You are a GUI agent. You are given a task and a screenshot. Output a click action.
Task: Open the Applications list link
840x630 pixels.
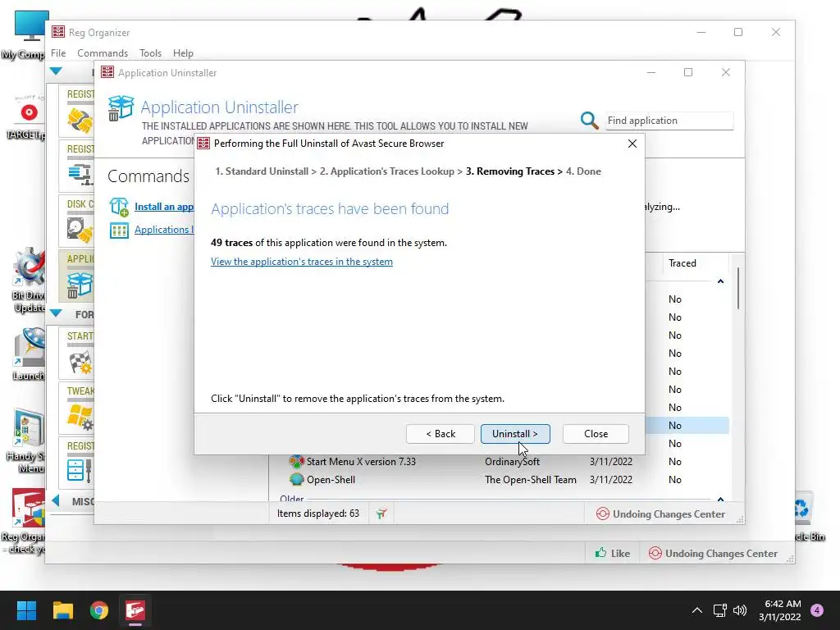click(164, 230)
